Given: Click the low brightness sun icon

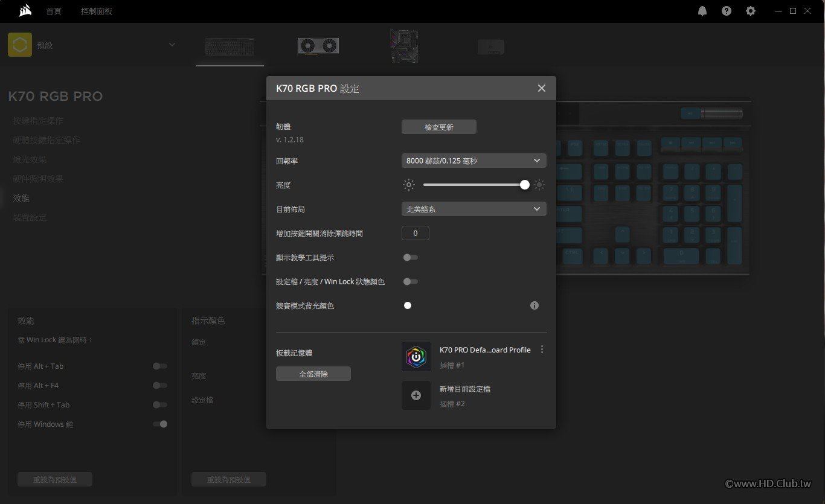Looking at the screenshot, I should pyautogui.click(x=409, y=185).
